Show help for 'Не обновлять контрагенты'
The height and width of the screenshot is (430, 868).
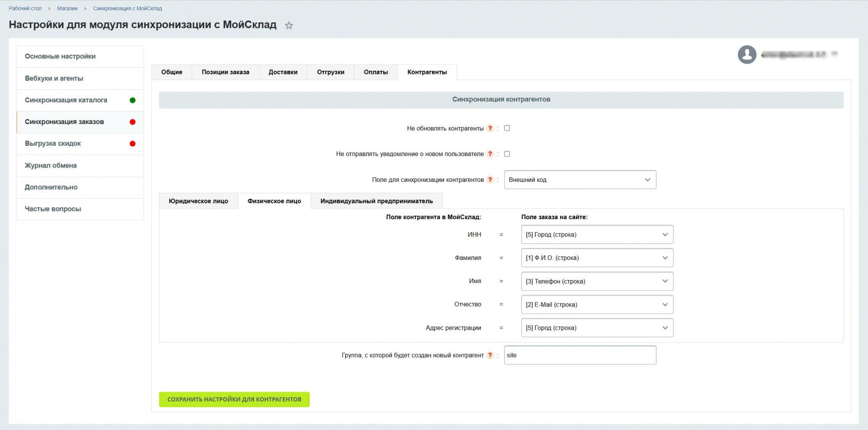coord(490,128)
